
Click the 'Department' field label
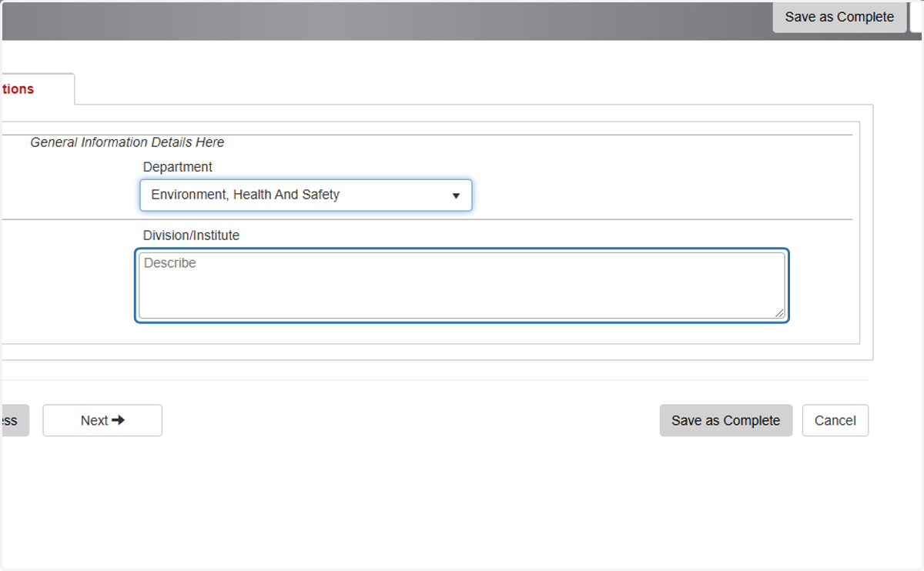coord(178,167)
